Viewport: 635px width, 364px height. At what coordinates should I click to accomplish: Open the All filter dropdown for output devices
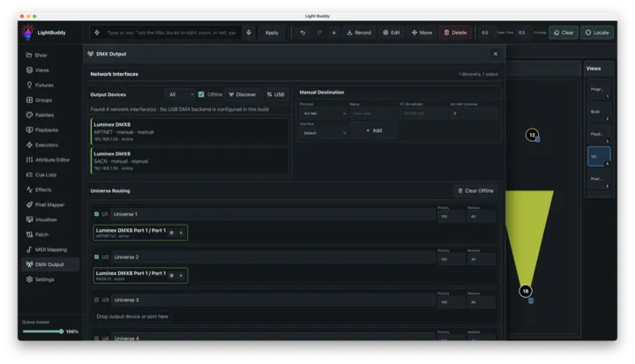(x=181, y=94)
